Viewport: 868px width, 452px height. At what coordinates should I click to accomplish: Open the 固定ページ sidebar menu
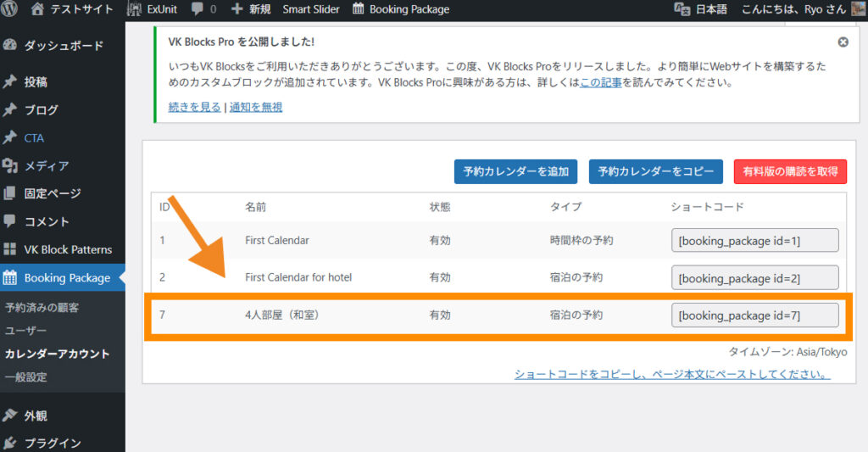[52, 193]
